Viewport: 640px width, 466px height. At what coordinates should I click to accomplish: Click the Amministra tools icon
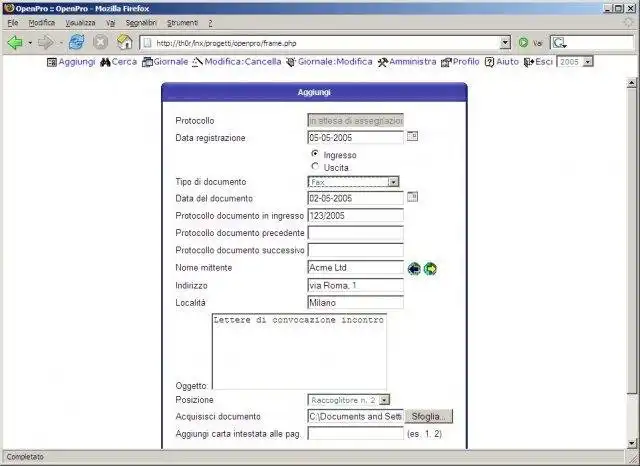pyautogui.click(x=382, y=62)
